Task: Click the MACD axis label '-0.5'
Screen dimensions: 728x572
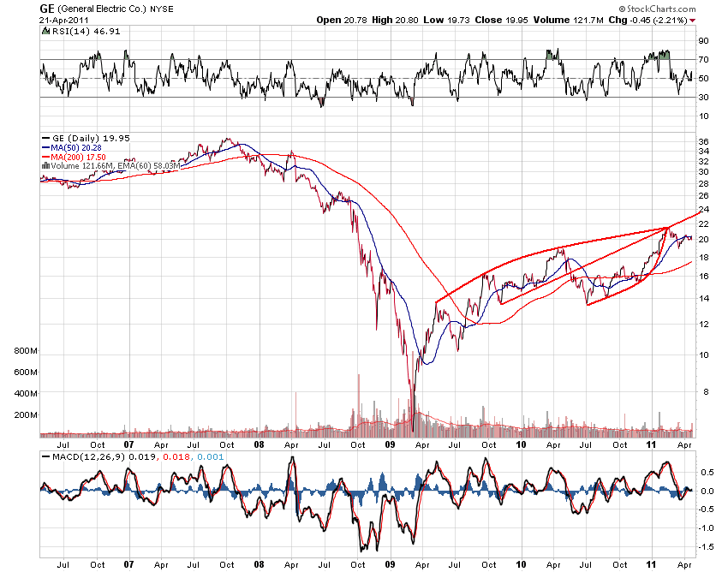Action: tap(707, 509)
